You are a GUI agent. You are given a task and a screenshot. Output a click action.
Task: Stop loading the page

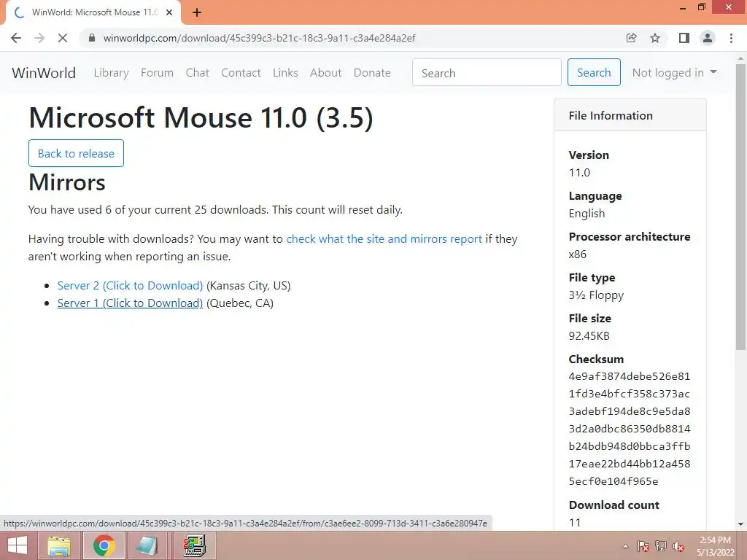click(63, 38)
